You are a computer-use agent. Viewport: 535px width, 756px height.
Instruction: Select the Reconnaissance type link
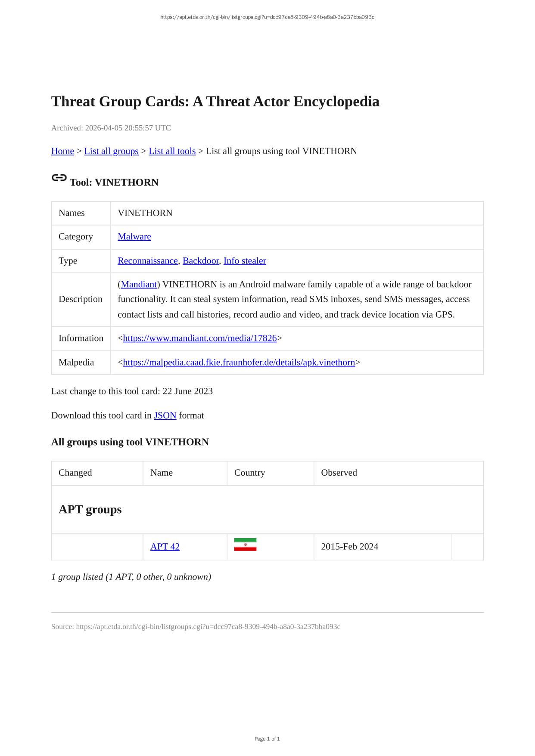tap(147, 261)
